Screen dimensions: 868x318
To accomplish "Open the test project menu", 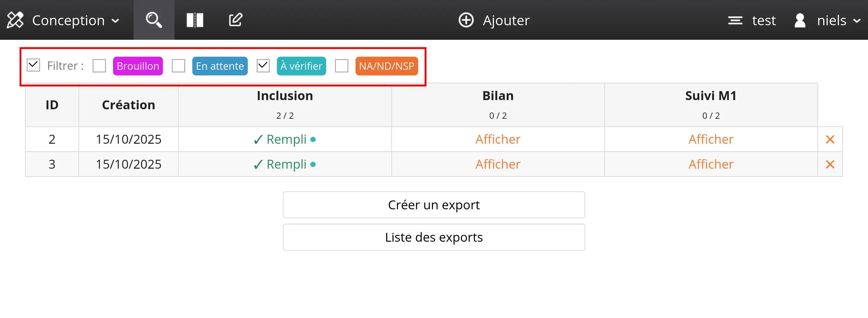I will (764, 20).
